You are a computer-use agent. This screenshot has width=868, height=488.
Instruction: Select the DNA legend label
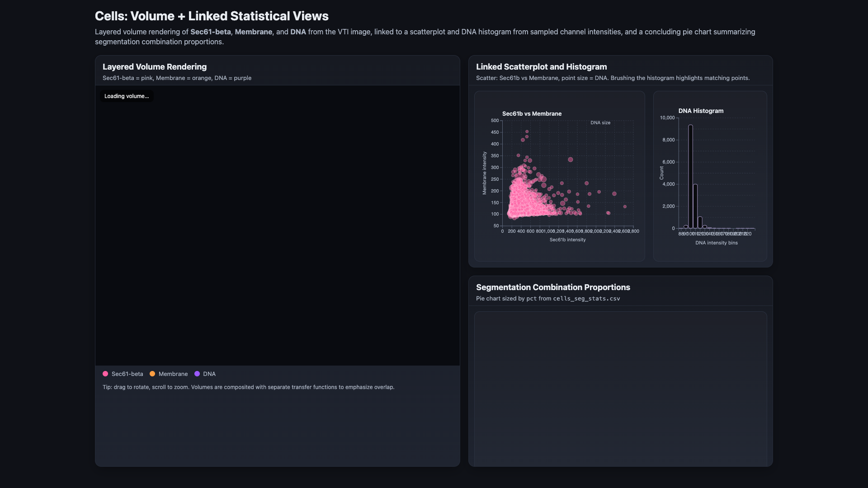[209, 374]
